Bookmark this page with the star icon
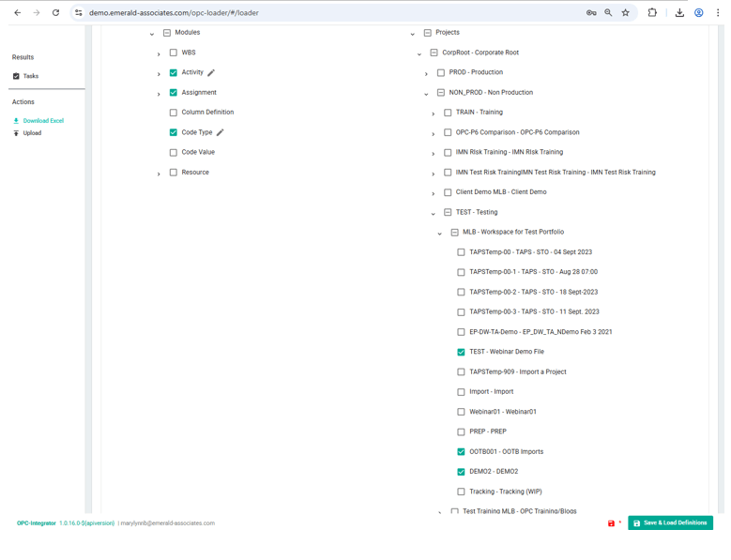This screenshot has width=731, height=560. tap(626, 12)
